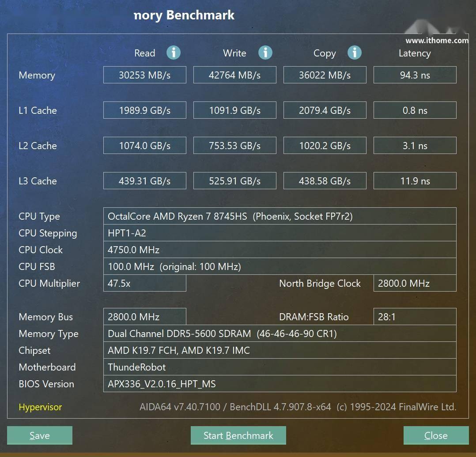Image resolution: width=476 pixels, height=457 pixels.
Task: Click the Save button
Action: point(40,435)
